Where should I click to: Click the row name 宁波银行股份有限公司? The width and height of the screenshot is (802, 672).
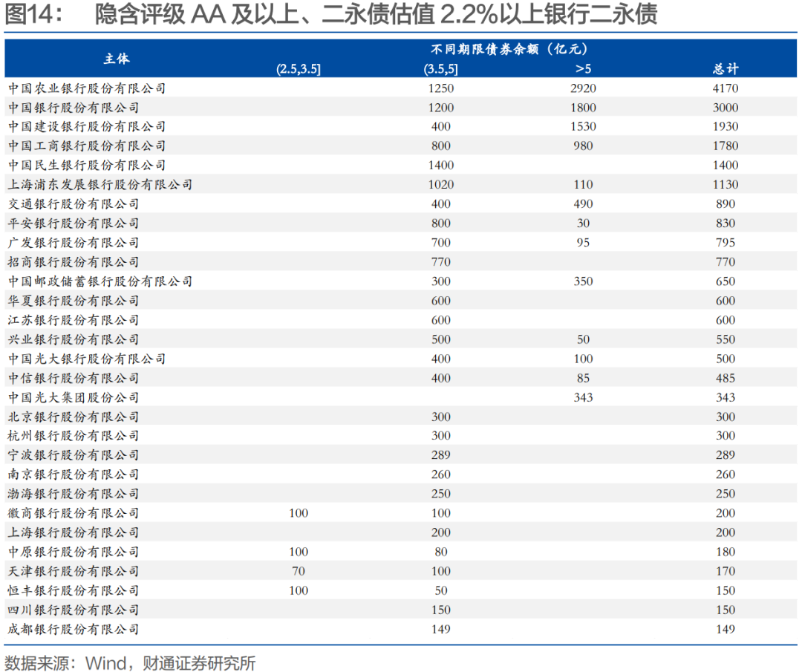click(x=74, y=455)
